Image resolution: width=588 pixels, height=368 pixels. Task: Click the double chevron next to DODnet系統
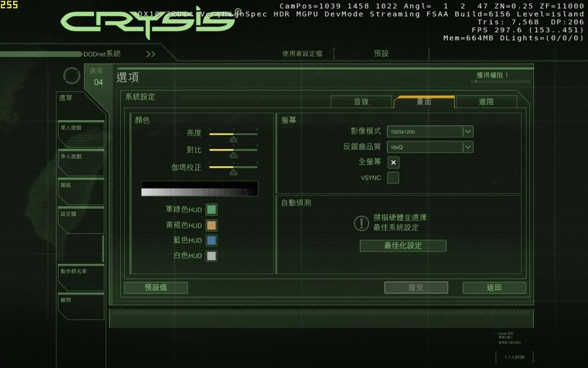point(150,54)
